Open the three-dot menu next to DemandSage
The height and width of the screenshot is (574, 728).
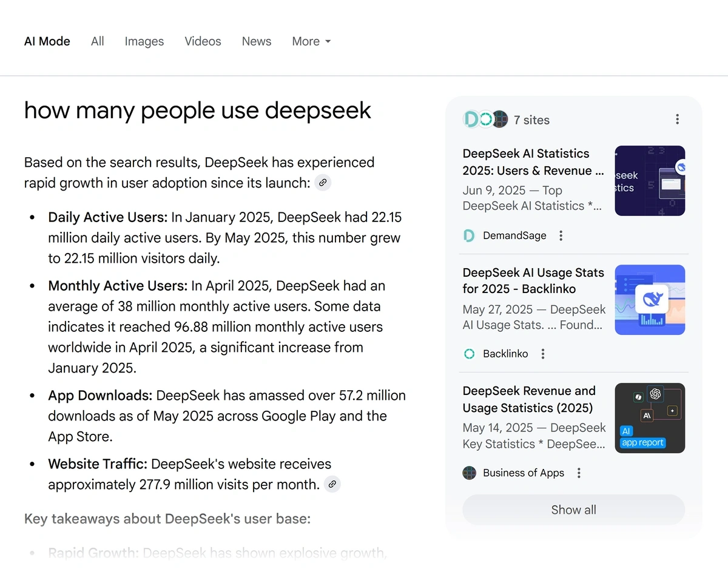pyautogui.click(x=561, y=235)
